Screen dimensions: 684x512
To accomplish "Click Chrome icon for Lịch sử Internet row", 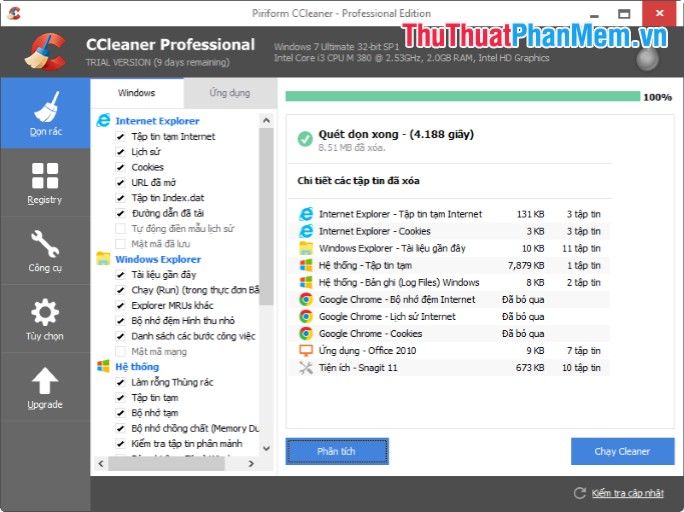I will click(x=306, y=316).
